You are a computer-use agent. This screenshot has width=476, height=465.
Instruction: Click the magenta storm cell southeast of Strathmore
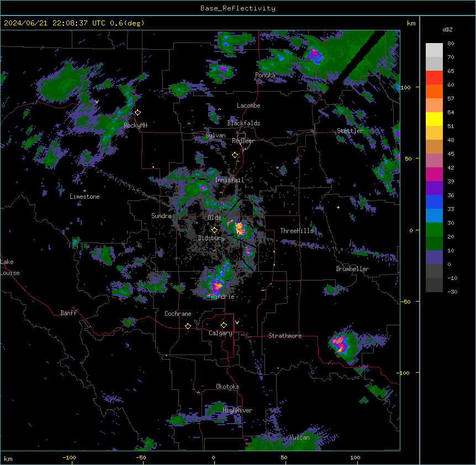340,344
